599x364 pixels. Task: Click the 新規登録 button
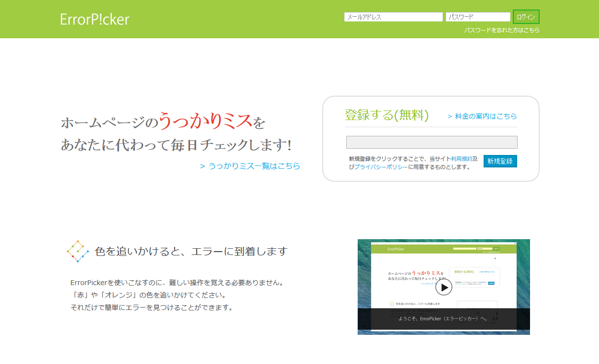click(x=500, y=161)
